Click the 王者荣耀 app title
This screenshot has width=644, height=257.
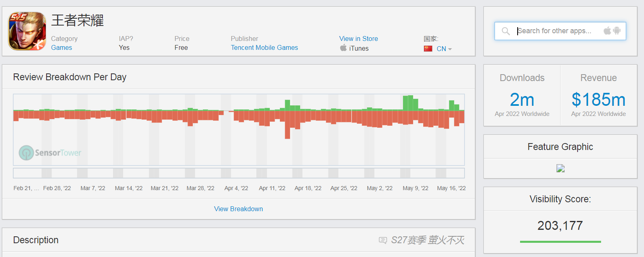(x=77, y=20)
